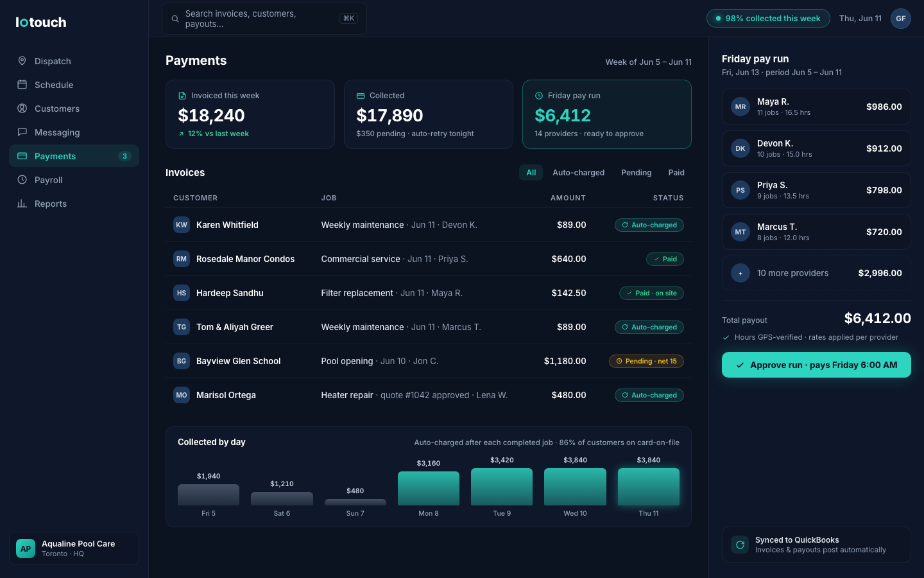Open the Collected $17,890 card

(x=429, y=114)
